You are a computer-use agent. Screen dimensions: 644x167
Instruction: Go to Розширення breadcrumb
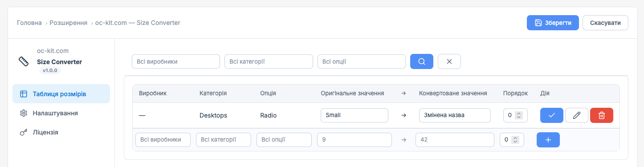tap(68, 23)
